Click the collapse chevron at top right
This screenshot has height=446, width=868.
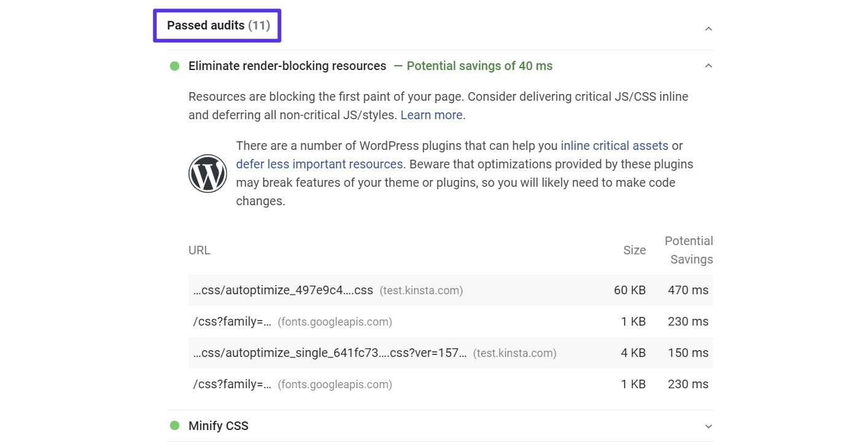click(x=708, y=28)
